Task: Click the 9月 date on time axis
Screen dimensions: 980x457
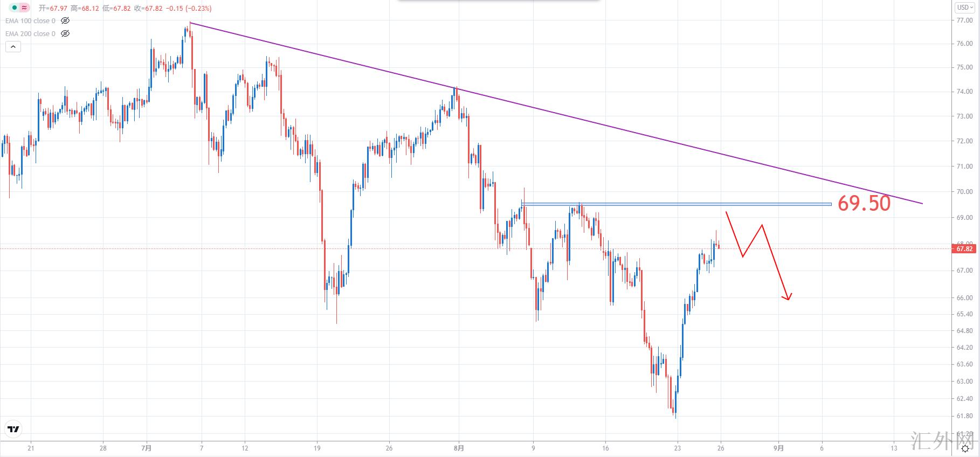Action: coord(778,448)
